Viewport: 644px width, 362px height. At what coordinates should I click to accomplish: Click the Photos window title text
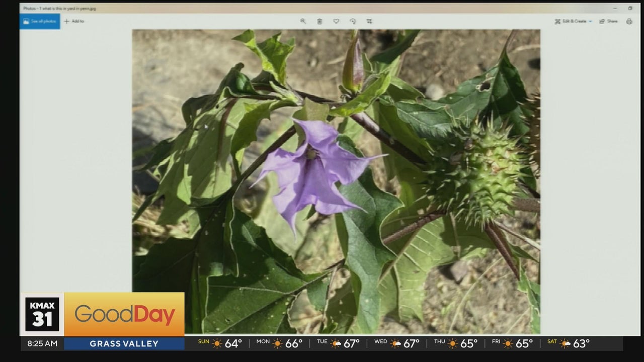pyautogui.click(x=59, y=9)
